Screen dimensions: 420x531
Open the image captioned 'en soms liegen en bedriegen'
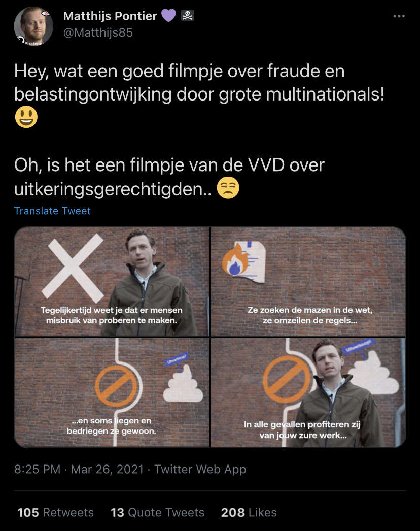(x=112, y=392)
